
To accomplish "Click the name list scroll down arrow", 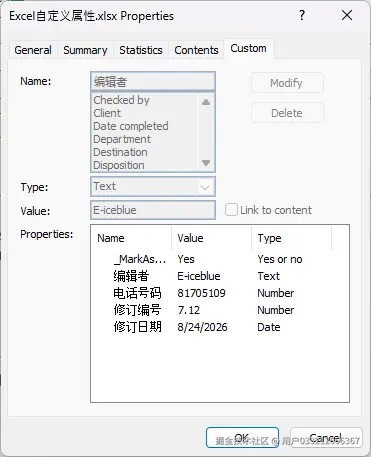I will pyautogui.click(x=206, y=163).
